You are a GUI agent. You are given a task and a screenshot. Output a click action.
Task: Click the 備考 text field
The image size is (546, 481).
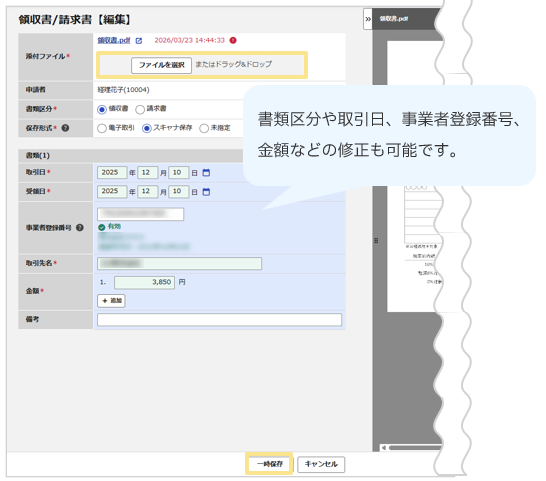[x=219, y=320]
